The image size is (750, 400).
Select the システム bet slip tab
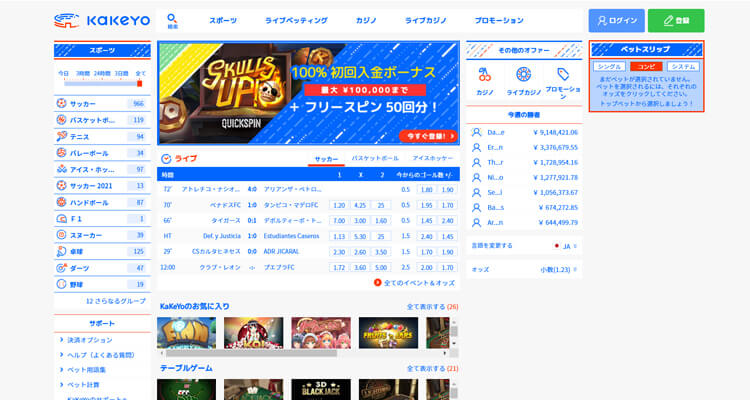click(x=684, y=67)
